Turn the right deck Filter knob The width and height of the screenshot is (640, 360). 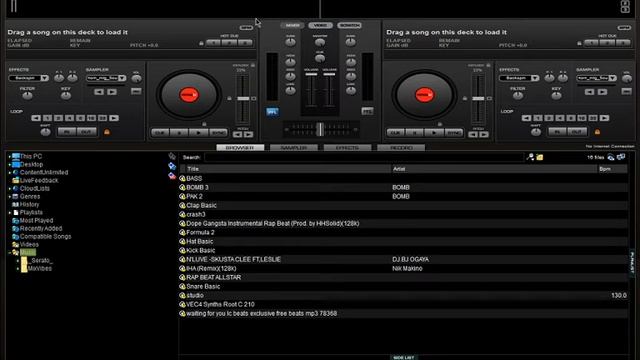518,96
